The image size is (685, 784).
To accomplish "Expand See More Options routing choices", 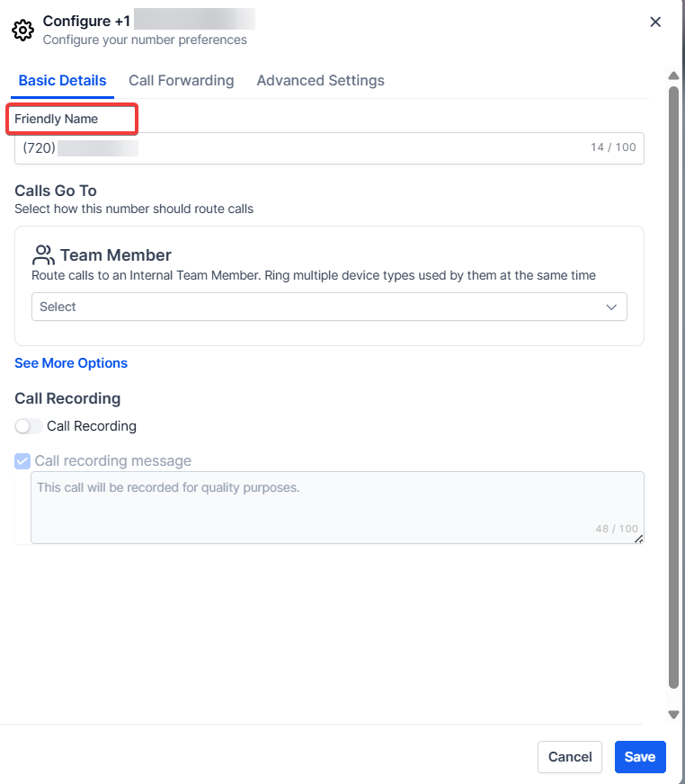I will pyautogui.click(x=71, y=363).
